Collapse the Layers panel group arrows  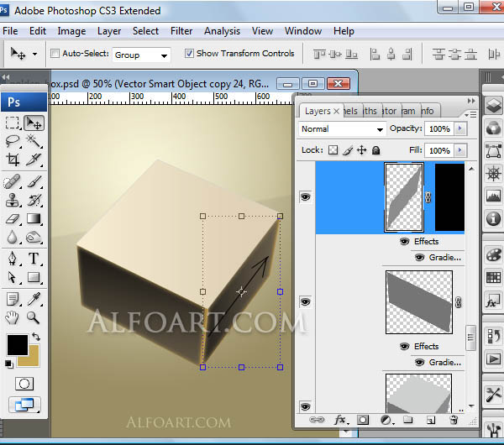[x=471, y=101]
